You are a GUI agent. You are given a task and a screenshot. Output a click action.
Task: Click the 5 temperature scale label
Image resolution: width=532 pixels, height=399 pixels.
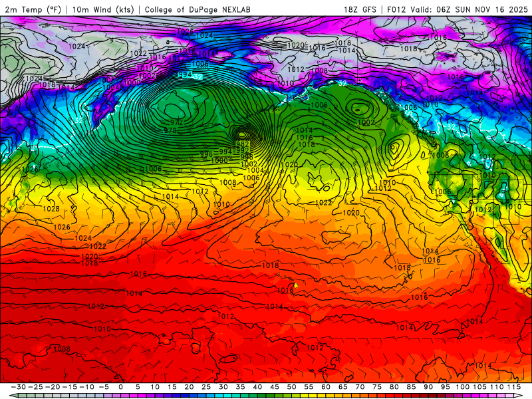point(138,387)
